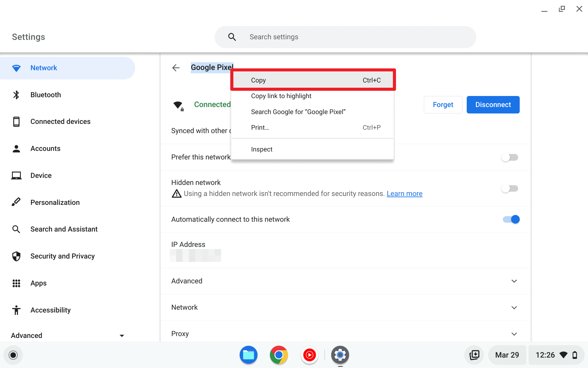The width and height of the screenshot is (588, 368).
Task: Click the warning triangle under Hidden network
Action: pos(176,194)
